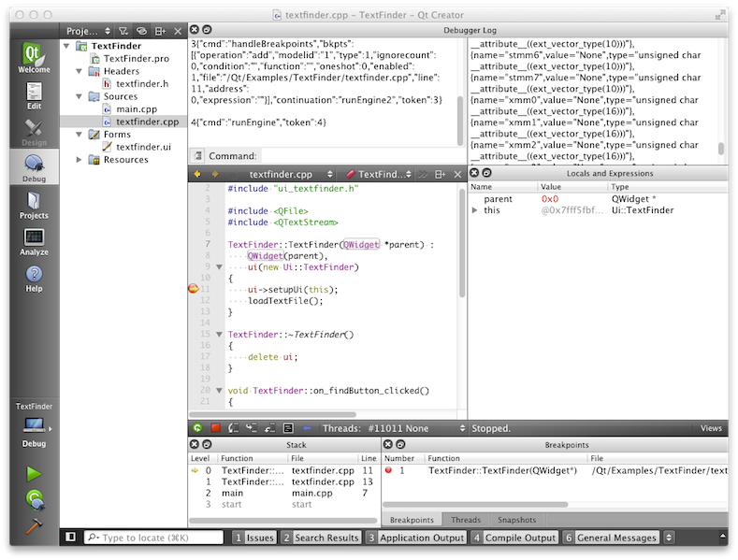Open the Design mode
The height and width of the screenshot is (560, 738).
(x=34, y=132)
